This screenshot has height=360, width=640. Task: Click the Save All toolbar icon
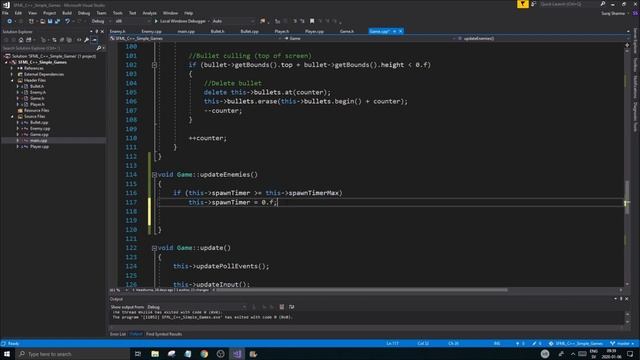tap(58, 21)
